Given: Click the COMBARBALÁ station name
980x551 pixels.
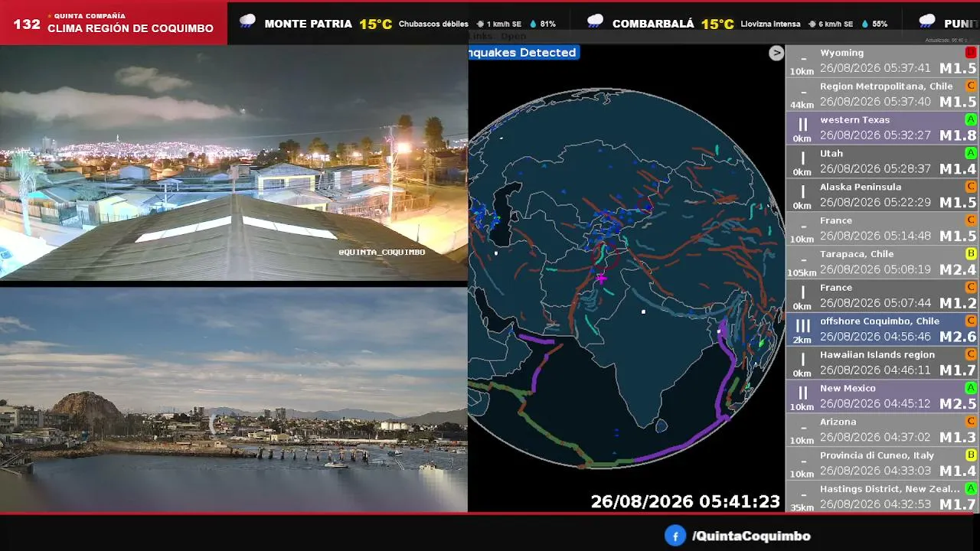Looking at the screenshot, I should point(653,24).
